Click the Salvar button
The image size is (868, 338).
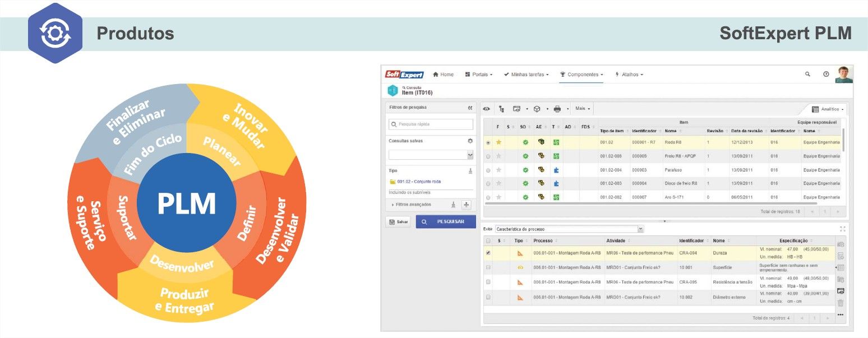(399, 221)
